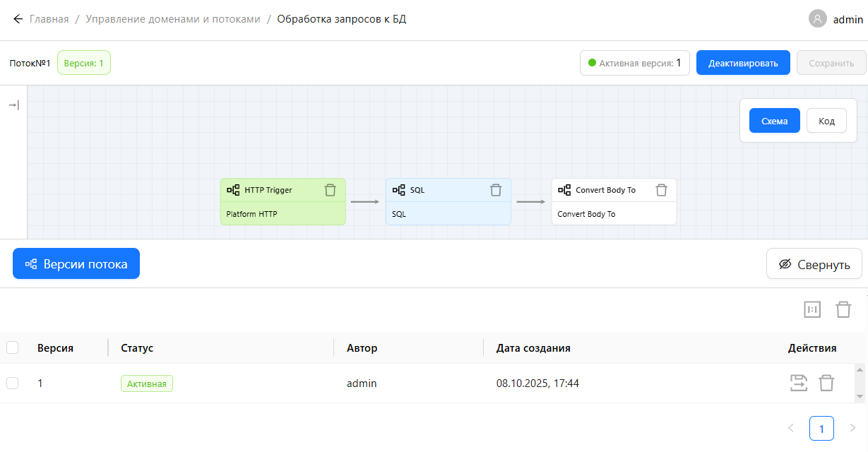Screen dimensions: 868x452
Task: Switch to the Код view tab
Action: coord(826,121)
